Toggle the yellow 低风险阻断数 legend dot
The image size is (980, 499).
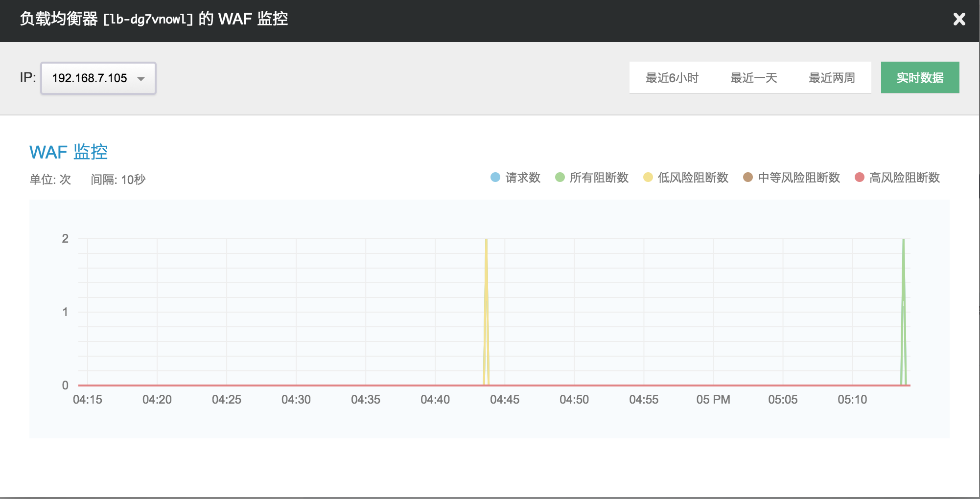click(x=648, y=178)
